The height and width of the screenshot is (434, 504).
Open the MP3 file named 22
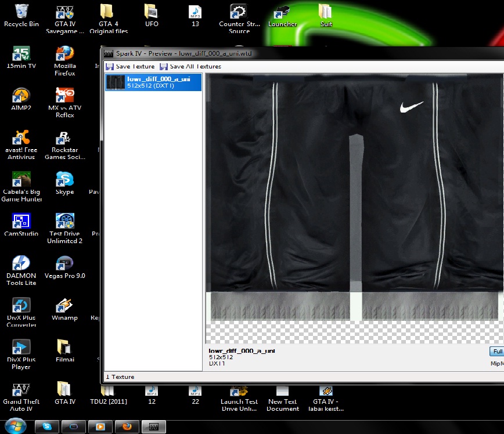tap(195, 396)
